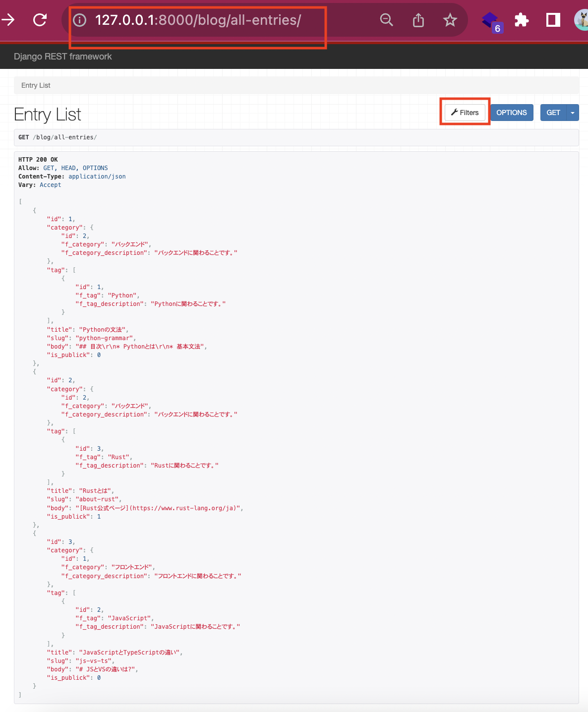Image resolution: width=588 pixels, height=712 pixels.
Task: Open site info icon in address bar
Action: [x=79, y=20]
